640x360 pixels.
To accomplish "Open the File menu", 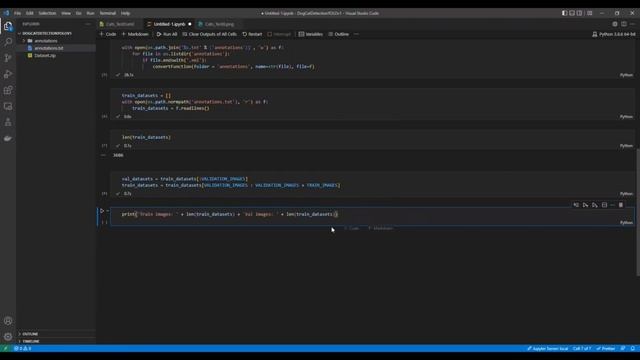I will (18, 13).
